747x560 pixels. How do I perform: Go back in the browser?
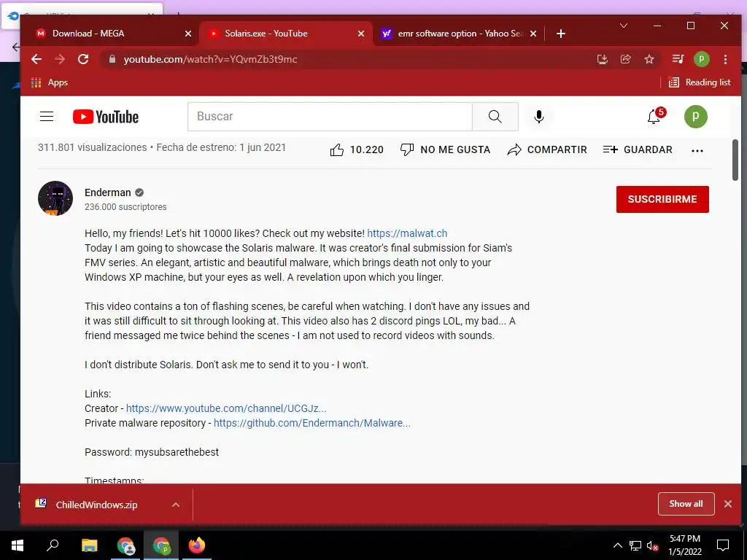tap(36, 59)
